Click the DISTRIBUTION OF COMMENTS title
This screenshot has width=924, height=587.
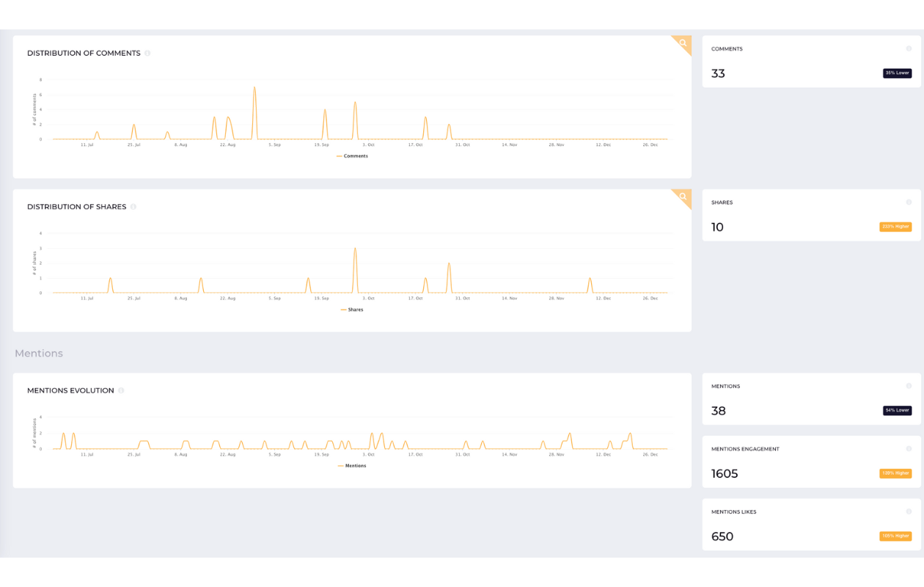pos(84,54)
